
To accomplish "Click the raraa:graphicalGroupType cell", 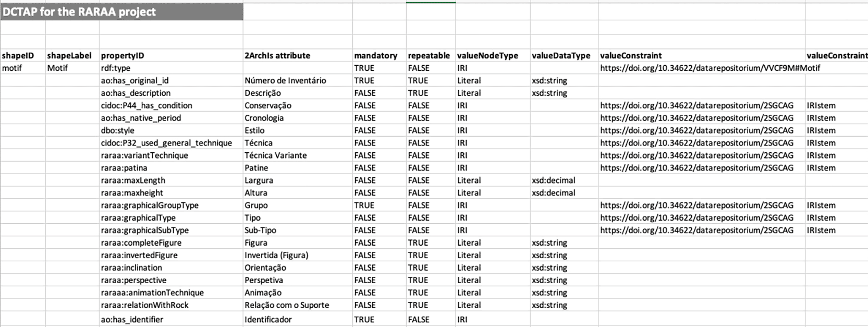I will coord(171,205).
